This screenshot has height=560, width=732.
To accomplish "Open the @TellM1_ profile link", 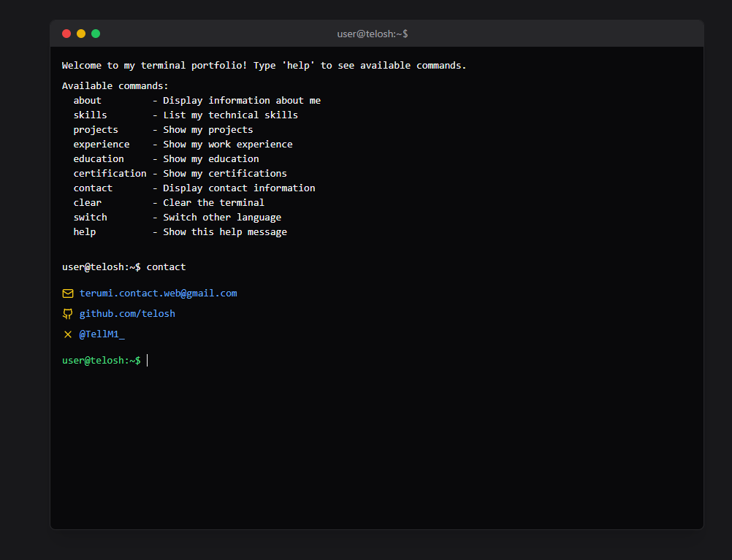I will pos(102,334).
